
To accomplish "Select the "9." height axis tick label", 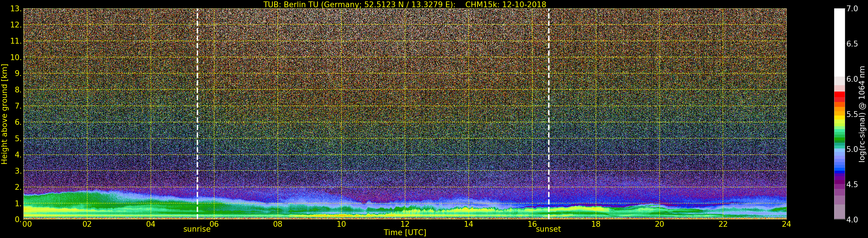I will point(18,73).
